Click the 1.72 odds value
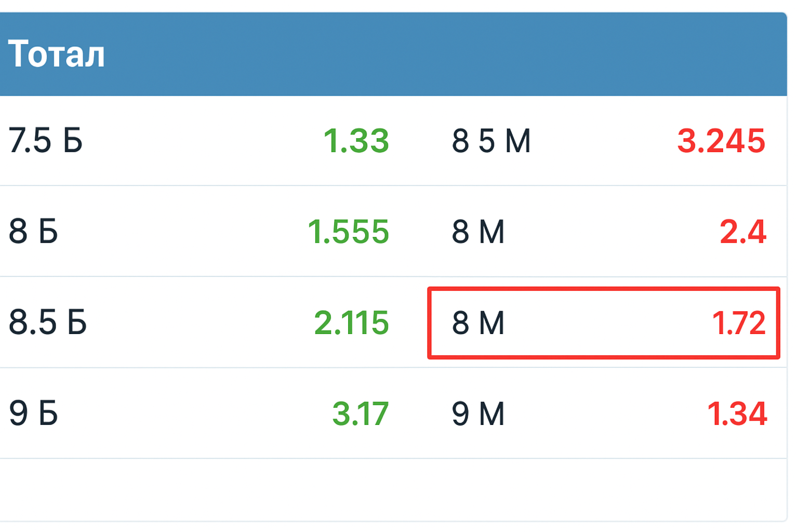This screenshot has width=798, height=532. pyautogui.click(x=739, y=323)
